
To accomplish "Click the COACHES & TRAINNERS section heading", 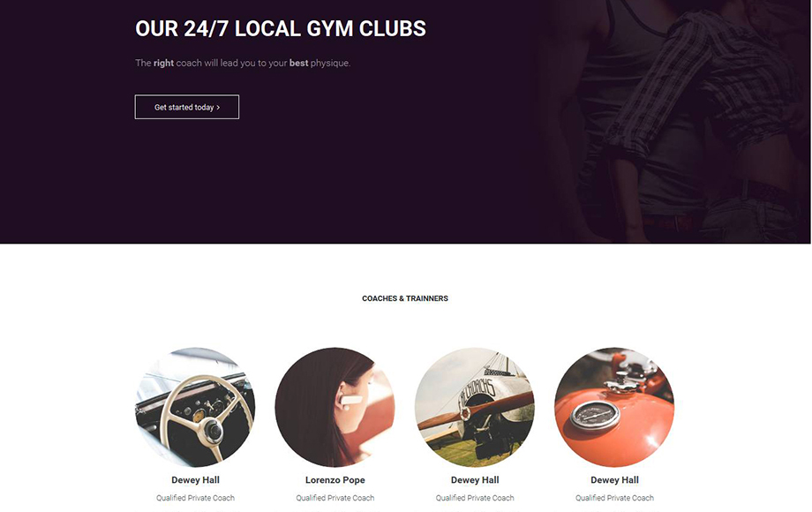I will point(405,298).
